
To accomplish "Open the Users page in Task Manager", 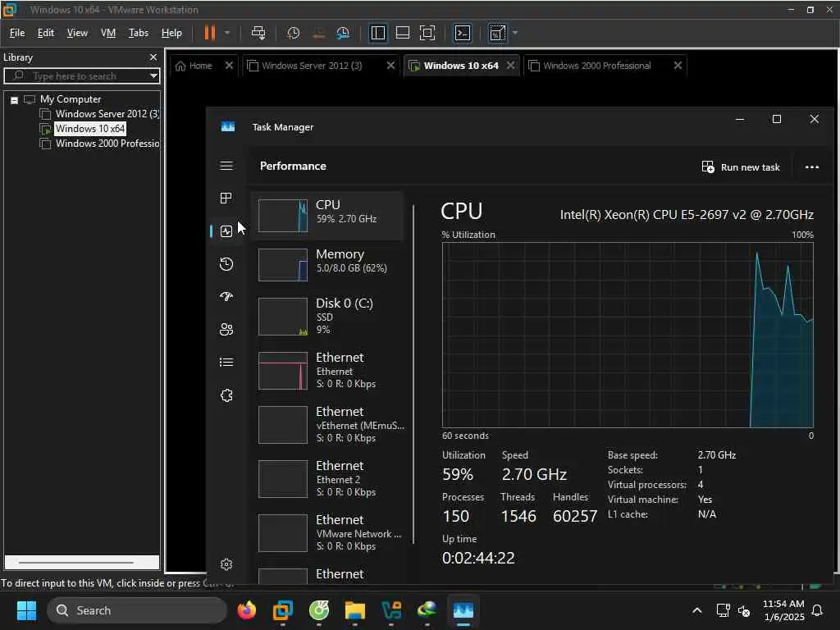I will 226,329.
